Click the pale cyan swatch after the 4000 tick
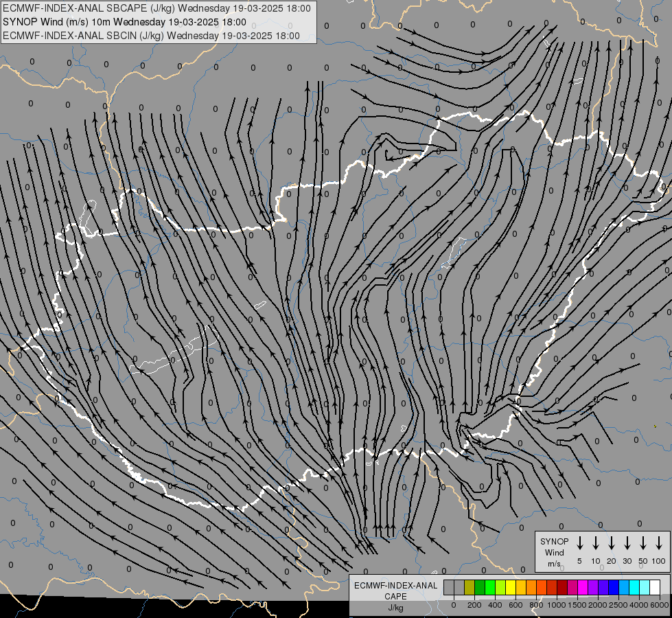The image size is (672, 618). 644,588
